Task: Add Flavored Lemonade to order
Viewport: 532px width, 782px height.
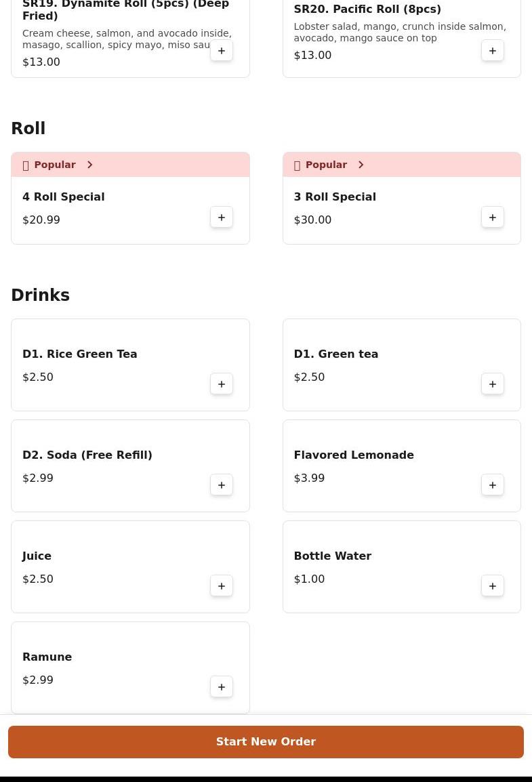Action: coord(493,485)
